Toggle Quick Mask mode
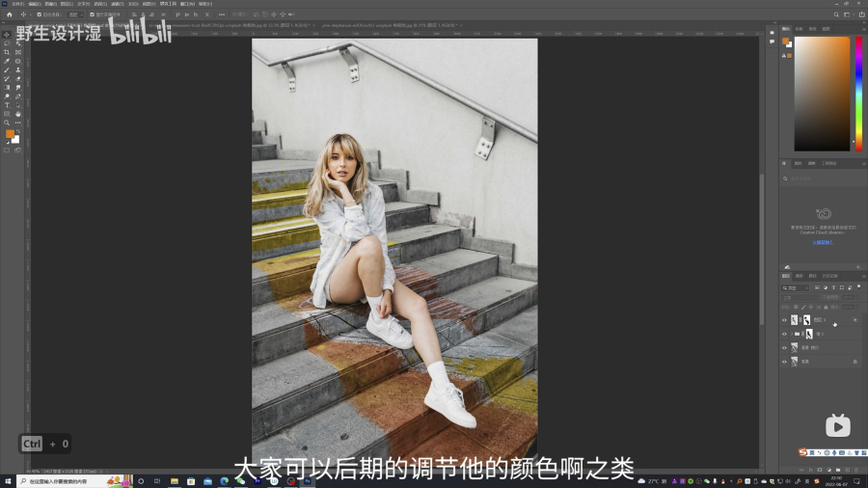 pyautogui.click(x=7, y=149)
